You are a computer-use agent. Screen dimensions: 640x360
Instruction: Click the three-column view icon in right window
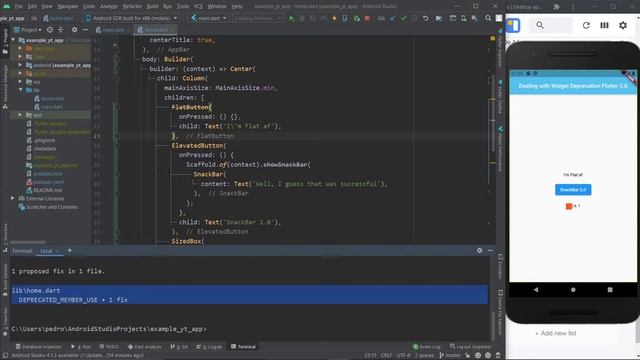604,25
